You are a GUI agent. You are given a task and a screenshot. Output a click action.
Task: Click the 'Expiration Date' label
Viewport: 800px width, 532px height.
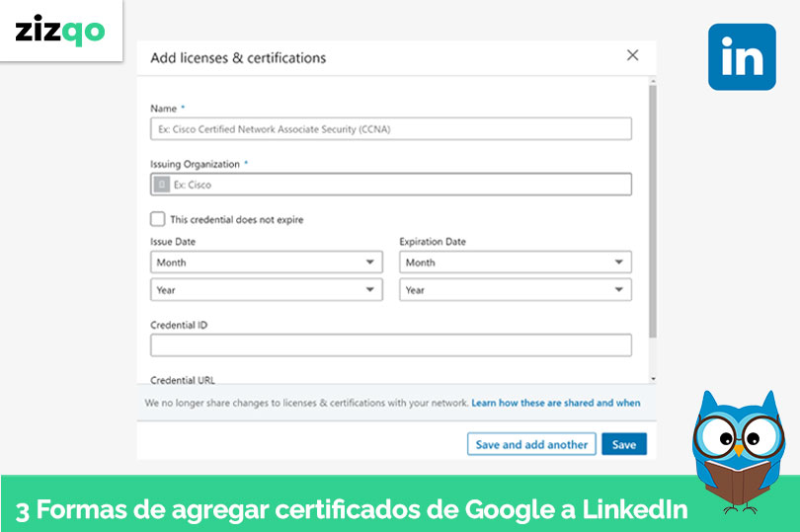click(433, 241)
